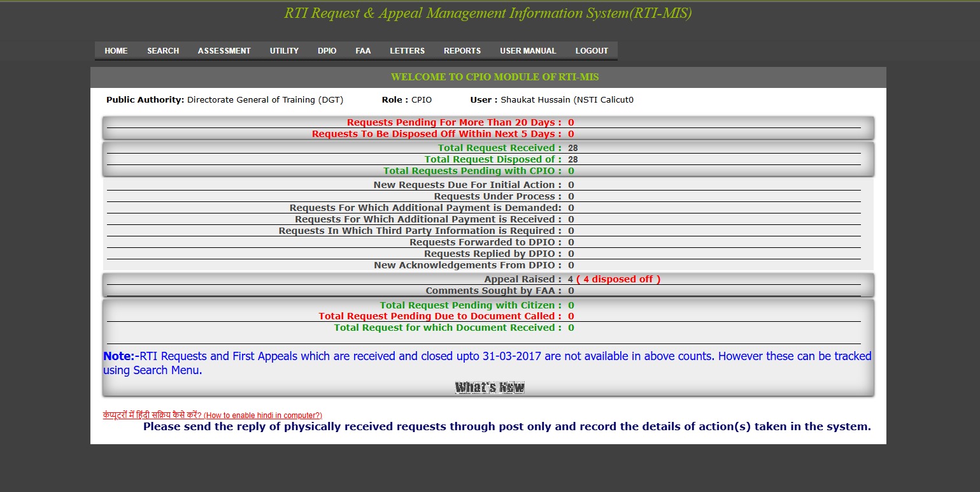
Task: Open the USER MANUAL menu
Action: click(528, 51)
